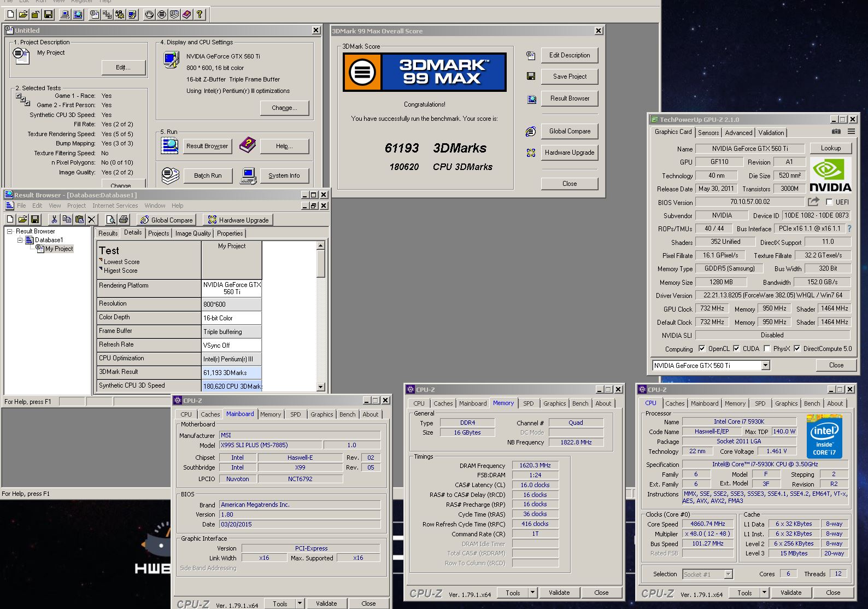Click the icon beside the Edit Description button
The height and width of the screenshot is (609, 868).
[531, 55]
